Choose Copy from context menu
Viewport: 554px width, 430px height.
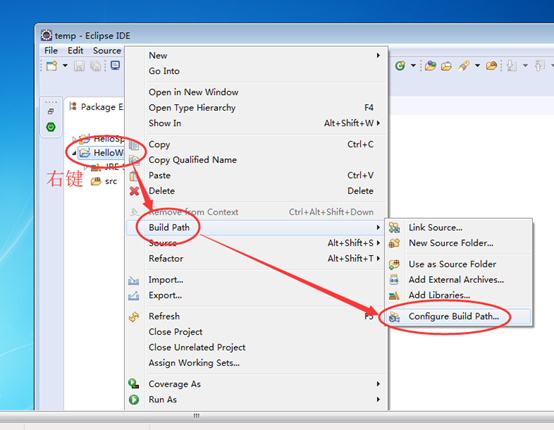257,145
